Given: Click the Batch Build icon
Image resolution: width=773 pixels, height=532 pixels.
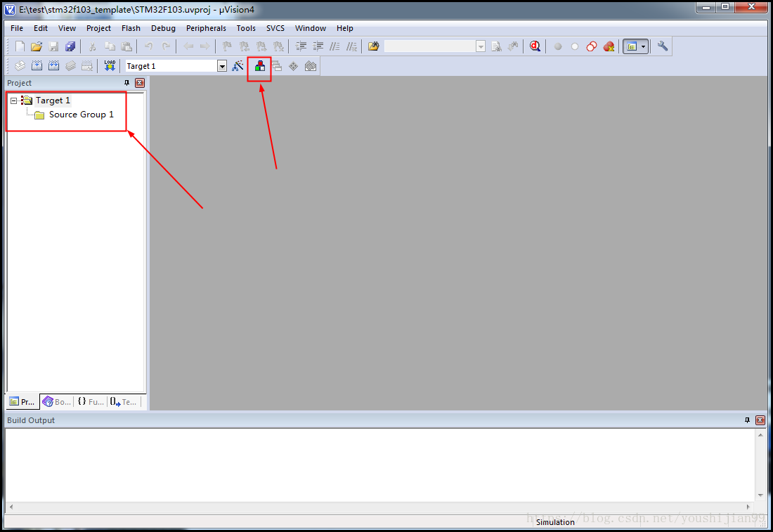Looking at the screenshot, I should click(70, 65).
